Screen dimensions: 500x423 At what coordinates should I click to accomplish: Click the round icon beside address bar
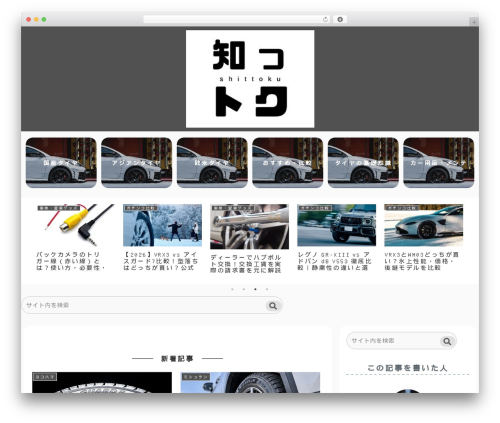pyautogui.click(x=340, y=19)
